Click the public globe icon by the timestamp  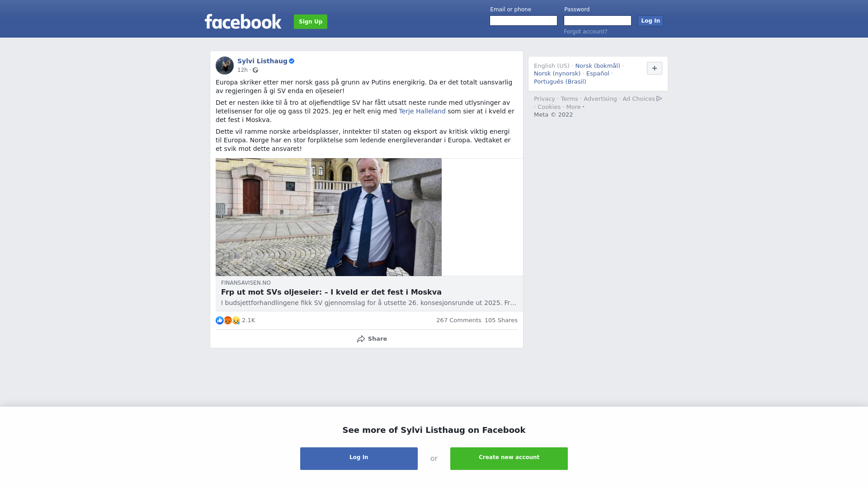[x=255, y=70]
